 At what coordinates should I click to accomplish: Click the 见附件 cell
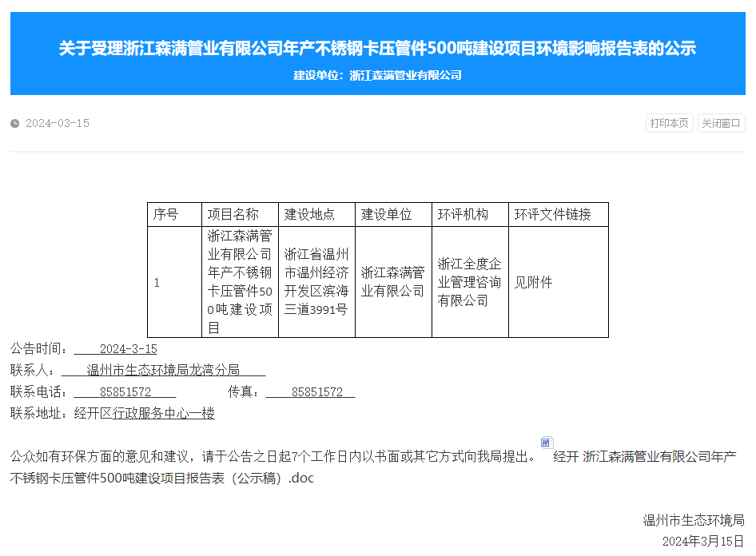559,282
